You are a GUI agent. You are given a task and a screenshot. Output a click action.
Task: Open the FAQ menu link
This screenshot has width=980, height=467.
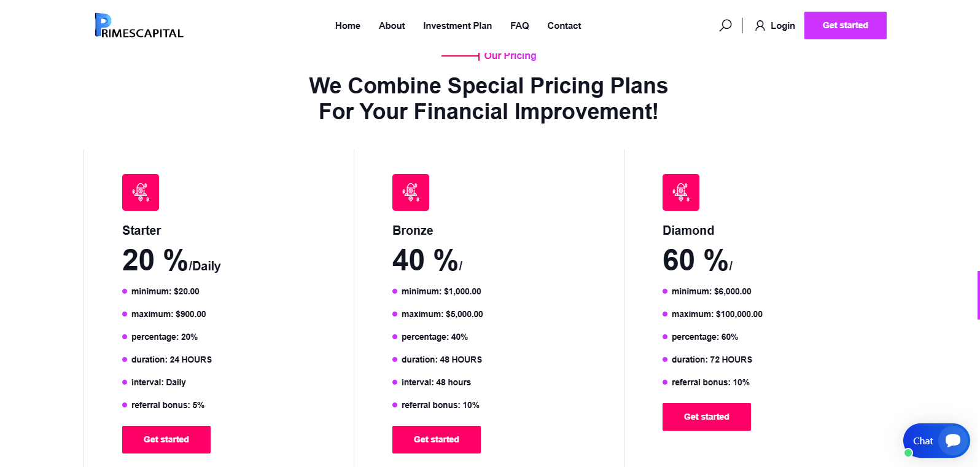[519, 26]
